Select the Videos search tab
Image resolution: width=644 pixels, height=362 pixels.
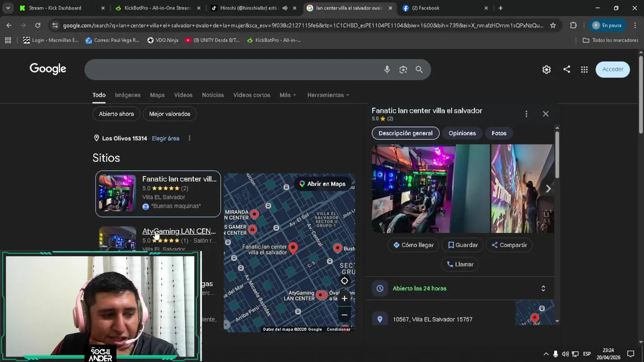coord(183,95)
